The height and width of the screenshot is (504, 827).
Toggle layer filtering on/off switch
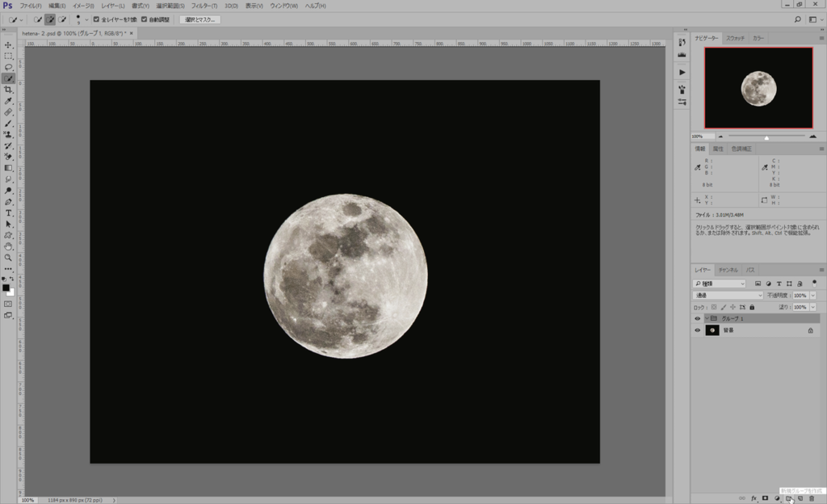[x=814, y=283]
